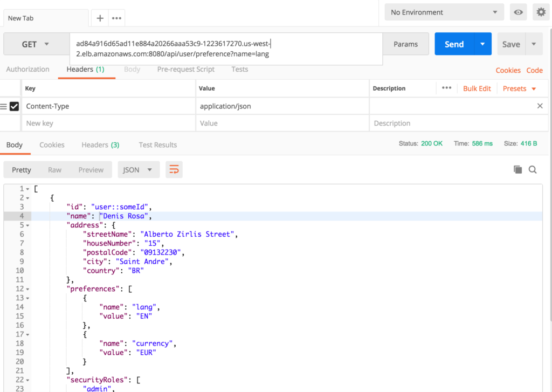Collapse the securityRoles array at line 22
Screen dimensions: 552x392
[x=27, y=380]
